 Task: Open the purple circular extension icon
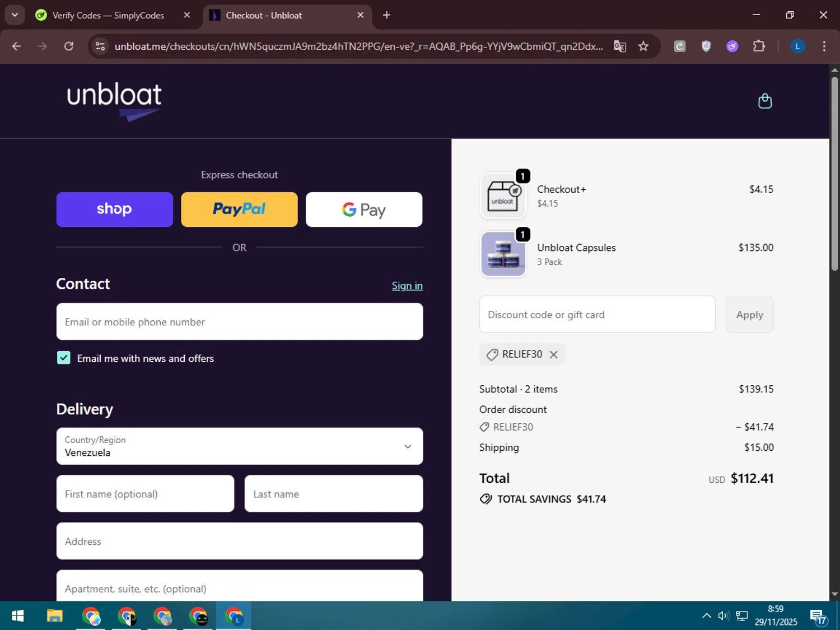coord(732,46)
